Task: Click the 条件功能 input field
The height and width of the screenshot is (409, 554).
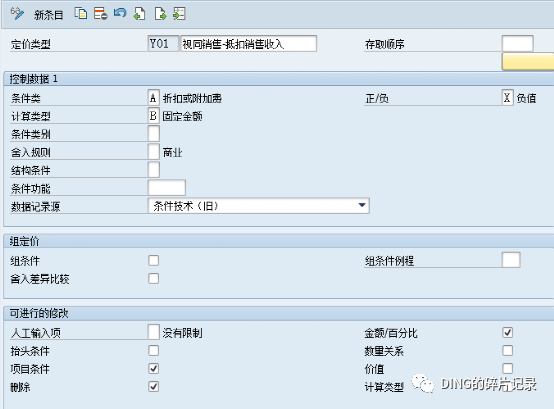Action: [166, 188]
